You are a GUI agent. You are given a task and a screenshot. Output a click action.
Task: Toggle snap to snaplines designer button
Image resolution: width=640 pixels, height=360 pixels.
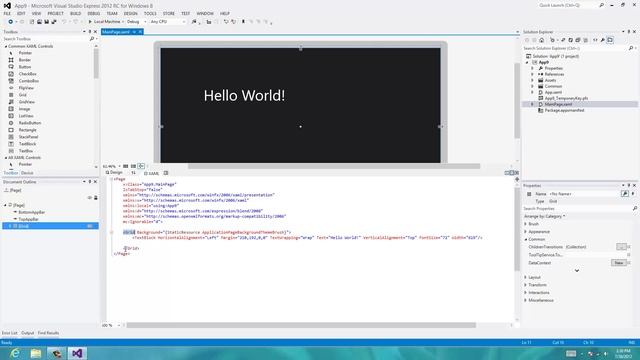[141, 166]
